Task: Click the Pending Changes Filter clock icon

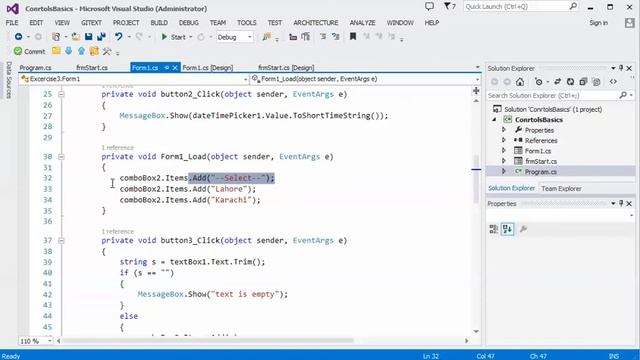Action: point(538,82)
